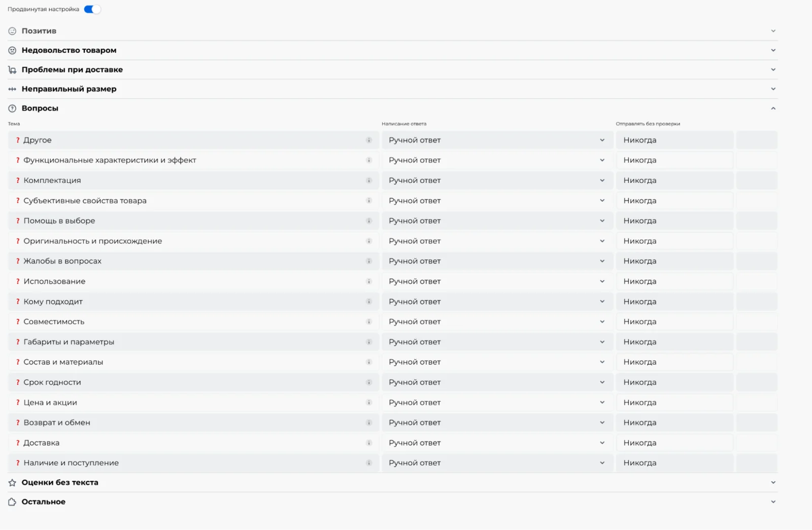Click the thumbs-up icon beside Остальное
Image resolution: width=812 pixels, height=530 pixels.
click(x=12, y=502)
